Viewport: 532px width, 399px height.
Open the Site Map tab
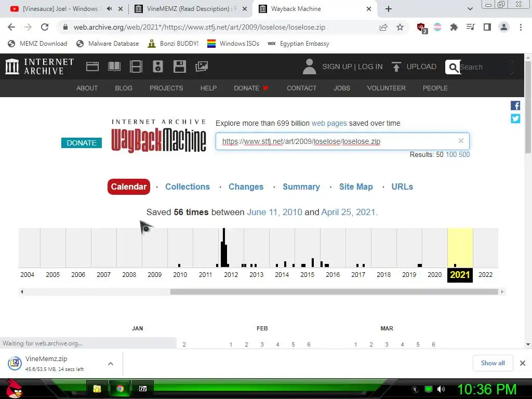coord(356,187)
